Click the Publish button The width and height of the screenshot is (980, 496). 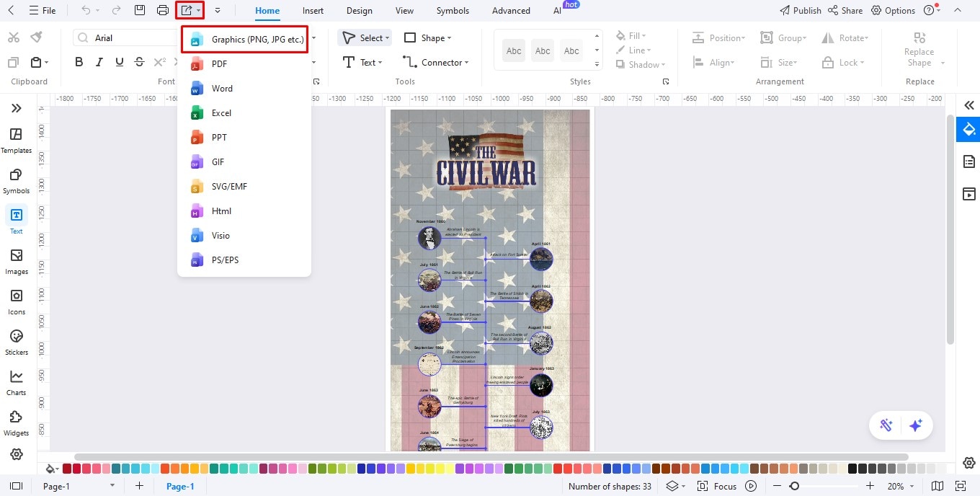(x=801, y=11)
